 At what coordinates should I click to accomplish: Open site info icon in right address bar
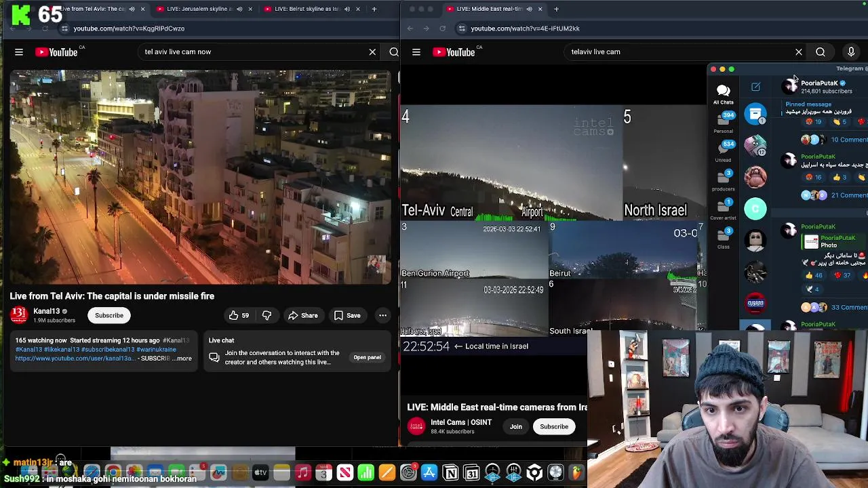point(462,28)
